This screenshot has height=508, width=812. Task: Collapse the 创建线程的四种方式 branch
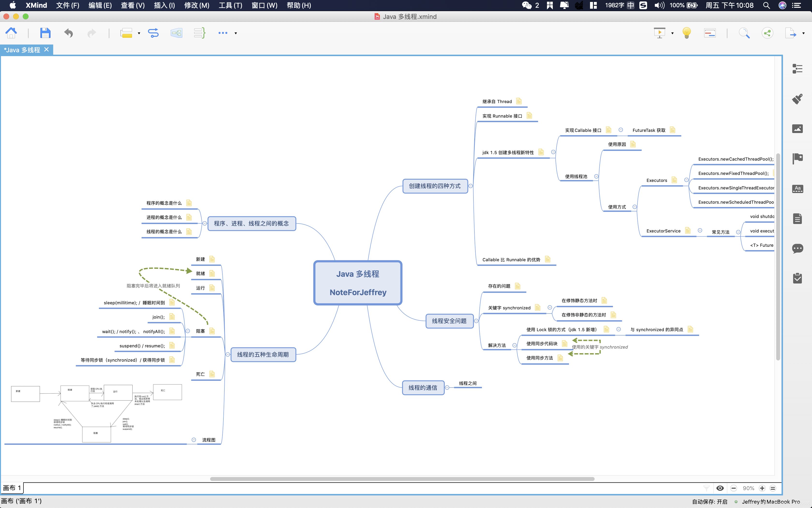(x=471, y=186)
